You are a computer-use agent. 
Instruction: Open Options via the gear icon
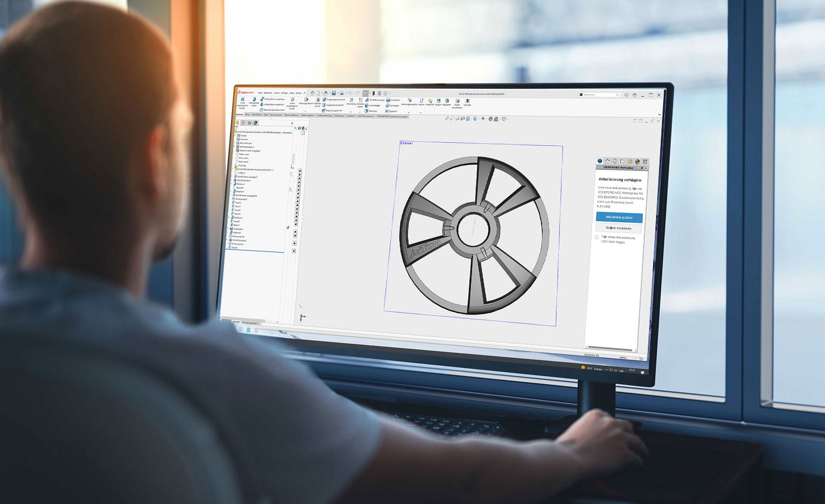[386, 93]
